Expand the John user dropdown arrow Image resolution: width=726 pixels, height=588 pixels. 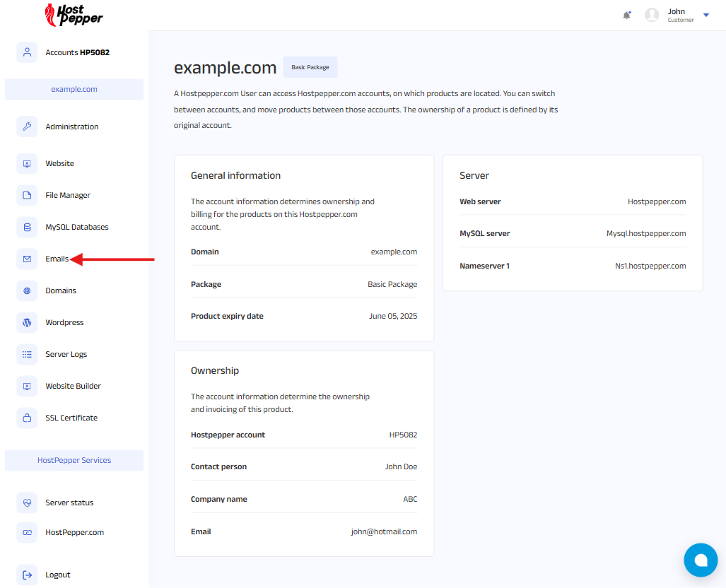[705, 15]
